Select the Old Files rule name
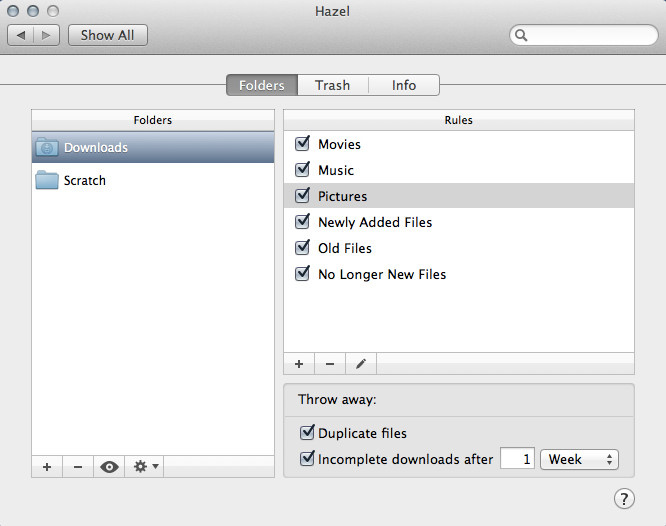Image resolution: width=666 pixels, height=526 pixels. 345,248
